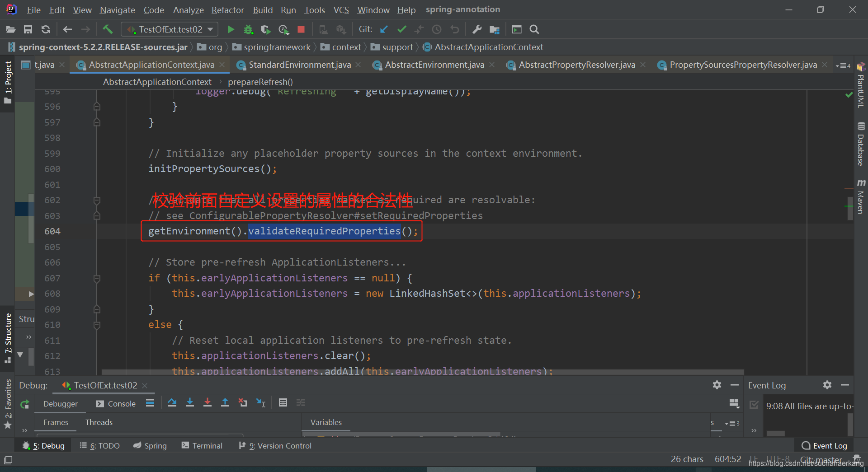Viewport: 868px width, 472px height.
Task: Hide the Debug panel with minus icon
Action: tap(735, 385)
